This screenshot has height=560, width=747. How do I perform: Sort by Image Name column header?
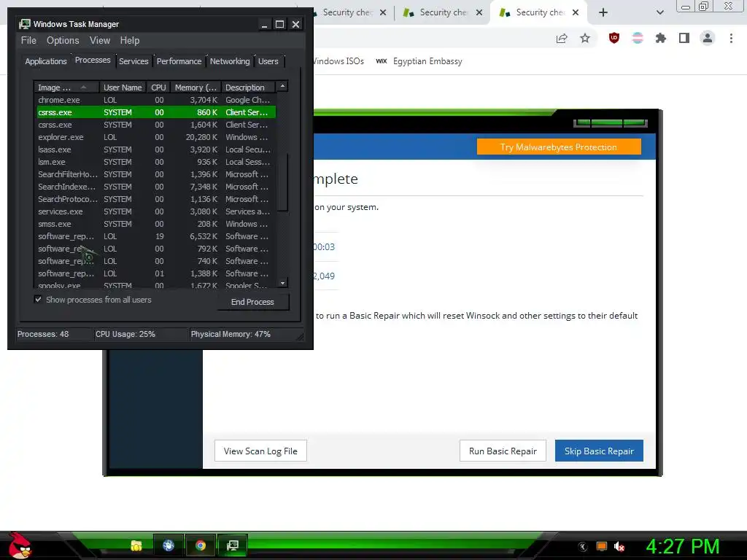click(66, 87)
